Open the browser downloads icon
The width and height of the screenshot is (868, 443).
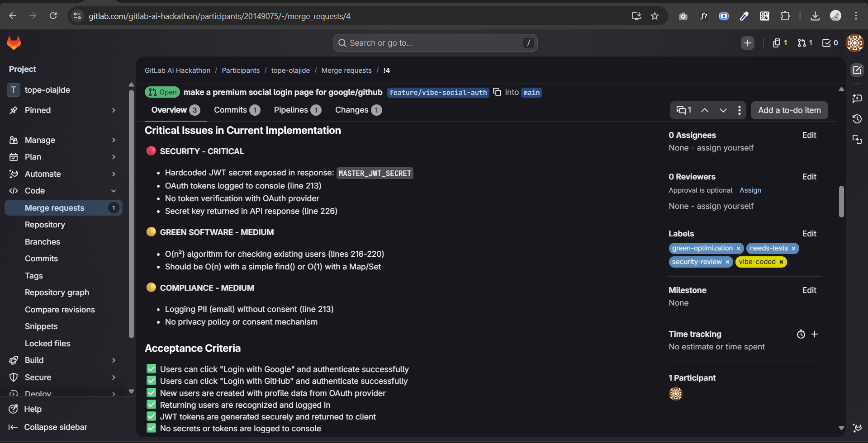815,16
